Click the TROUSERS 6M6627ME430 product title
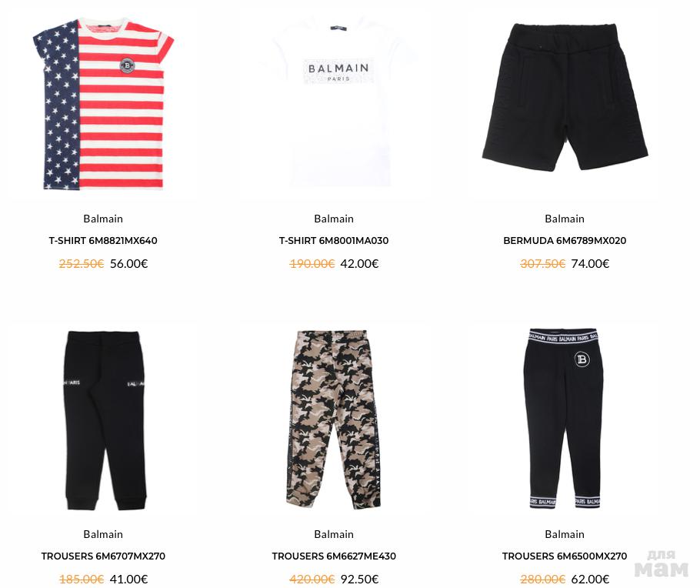Screen dimensions: 700x588 [x=334, y=556]
